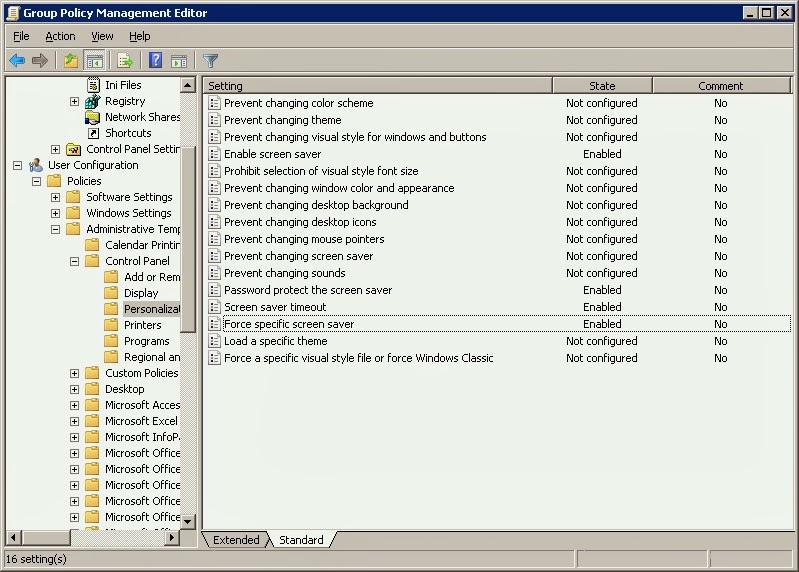Select Prevent changing screen saver setting
799x572 pixels.
(298, 256)
